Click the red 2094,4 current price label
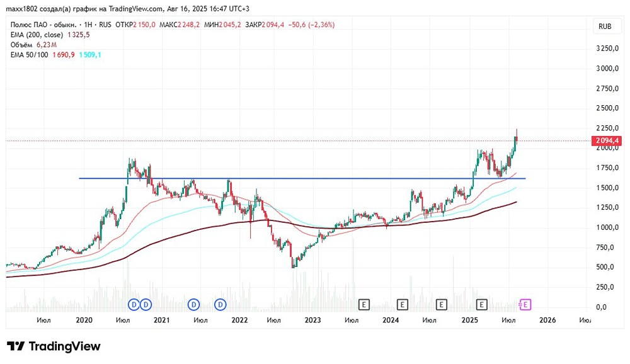The width and height of the screenshot is (630, 364). (x=607, y=140)
